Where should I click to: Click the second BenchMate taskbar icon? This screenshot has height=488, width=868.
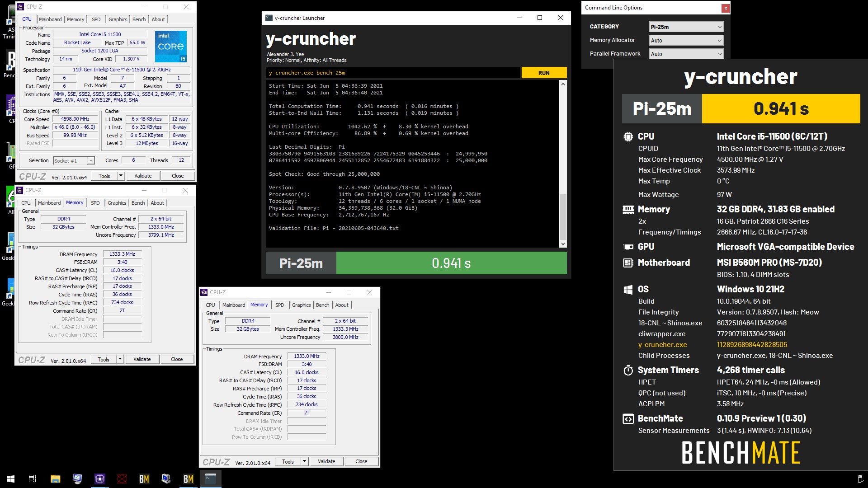coord(188,479)
